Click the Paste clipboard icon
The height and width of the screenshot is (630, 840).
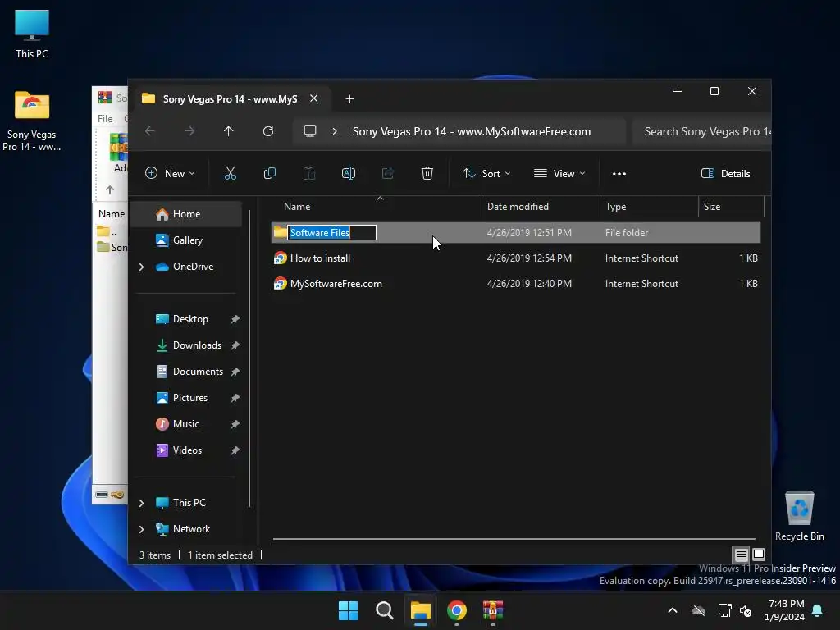coord(309,173)
